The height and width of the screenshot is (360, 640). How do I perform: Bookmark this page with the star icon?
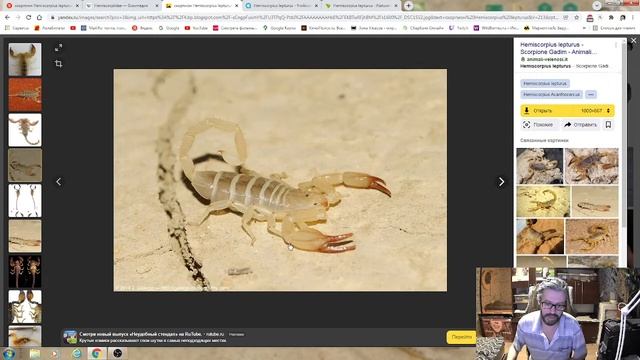click(x=576, y=18)
